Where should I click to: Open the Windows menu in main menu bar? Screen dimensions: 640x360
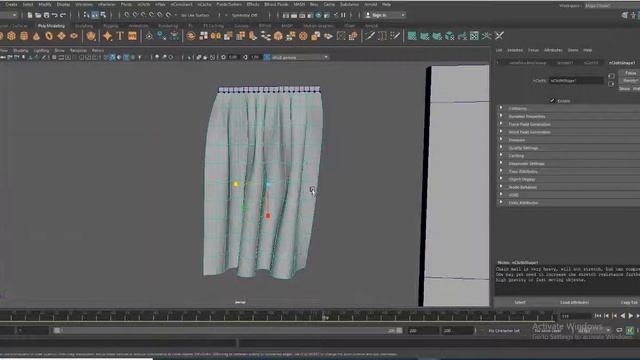click(84, 4)
